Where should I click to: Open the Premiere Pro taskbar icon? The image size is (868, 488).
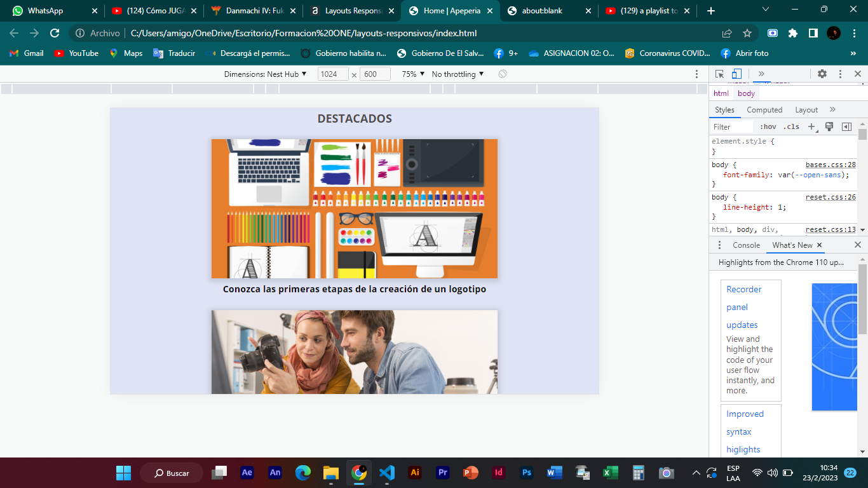click(x=443, y=473)
